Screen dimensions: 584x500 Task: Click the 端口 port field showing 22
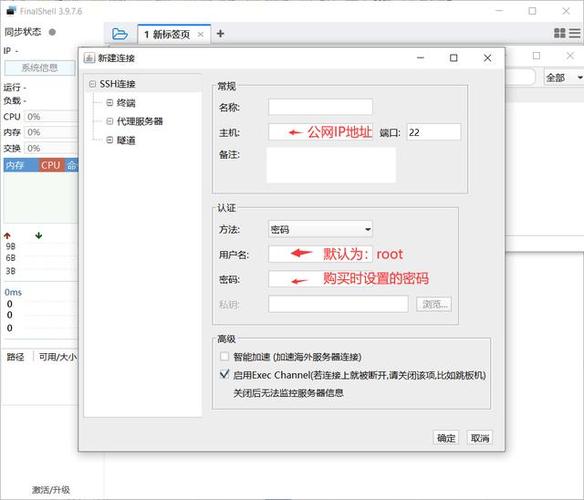tap(434, 132)
